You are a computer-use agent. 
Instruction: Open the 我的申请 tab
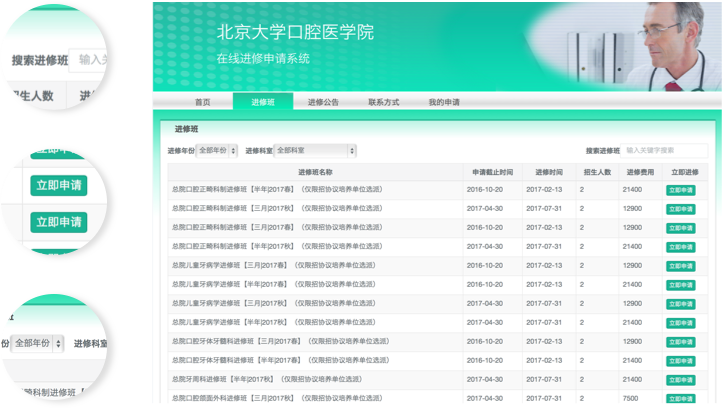[444, 102]
